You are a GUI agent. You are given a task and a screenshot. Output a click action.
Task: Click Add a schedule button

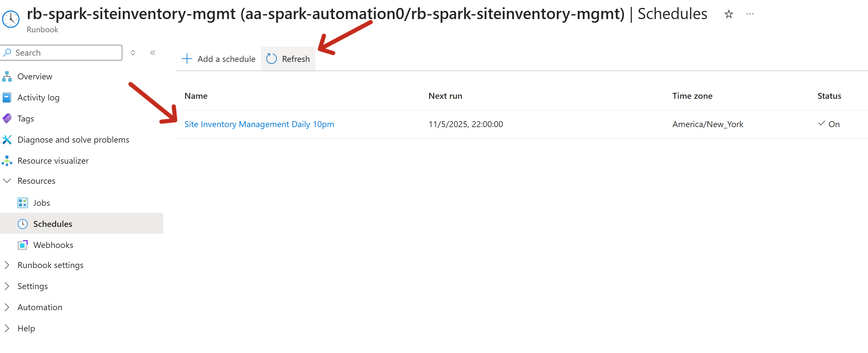click(219, 59)
